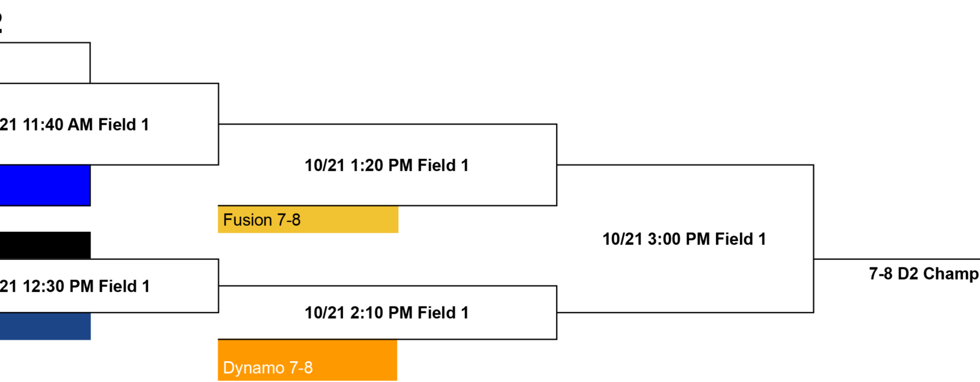Click the 12:30 PM game's right bracket edge
This screenshot has height=382, width=980.
pos(219,286)
